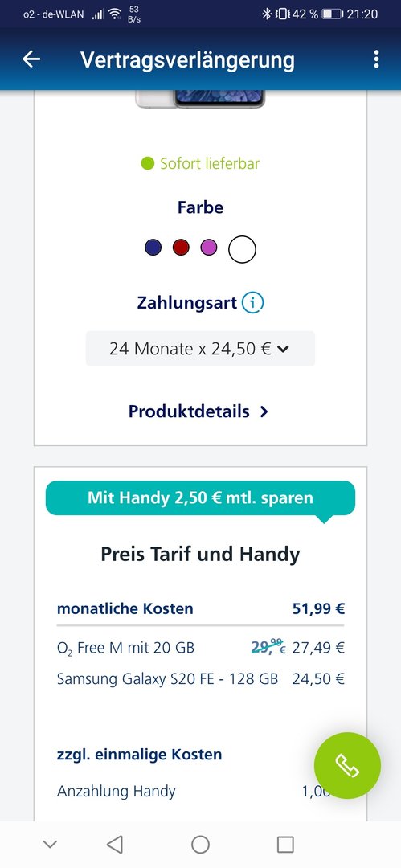Tap the Android back triangle button
Image resolution: width=401 pixels, height=868 pixels.
[114, 844]
